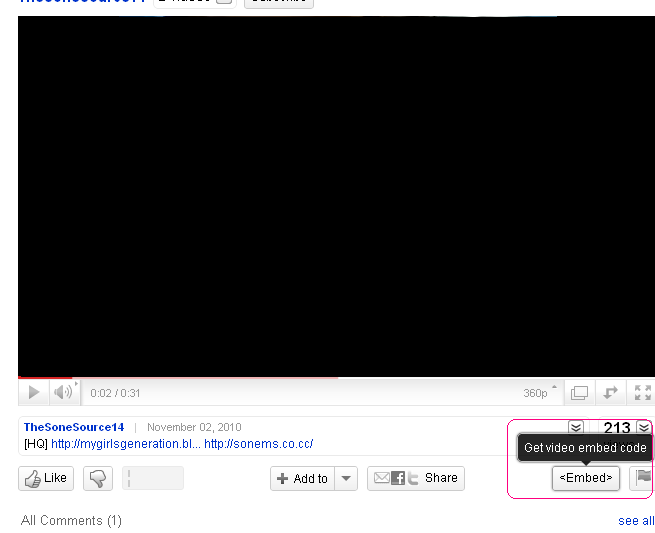Click the Share button
This screenshot has width=655, height=533.
click(416, 478)
